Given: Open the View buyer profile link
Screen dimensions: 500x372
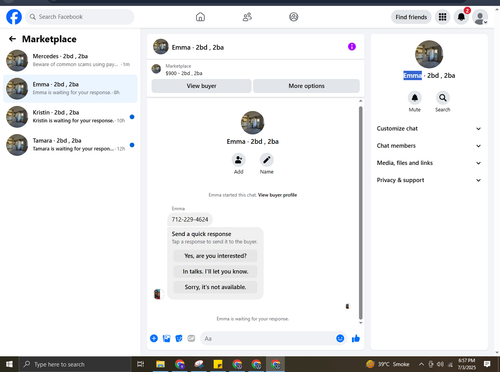Looking at the screenshot, I should click(277, 195).
